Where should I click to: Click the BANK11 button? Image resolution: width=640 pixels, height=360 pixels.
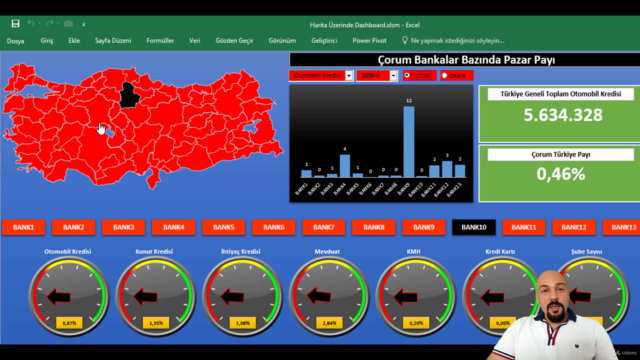click(x=524, y=227)
